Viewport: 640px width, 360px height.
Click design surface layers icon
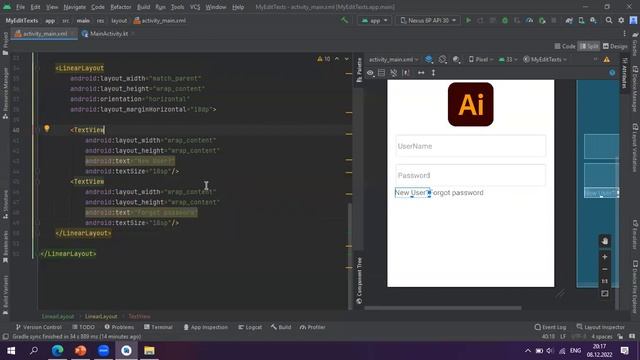coord(429,60)
